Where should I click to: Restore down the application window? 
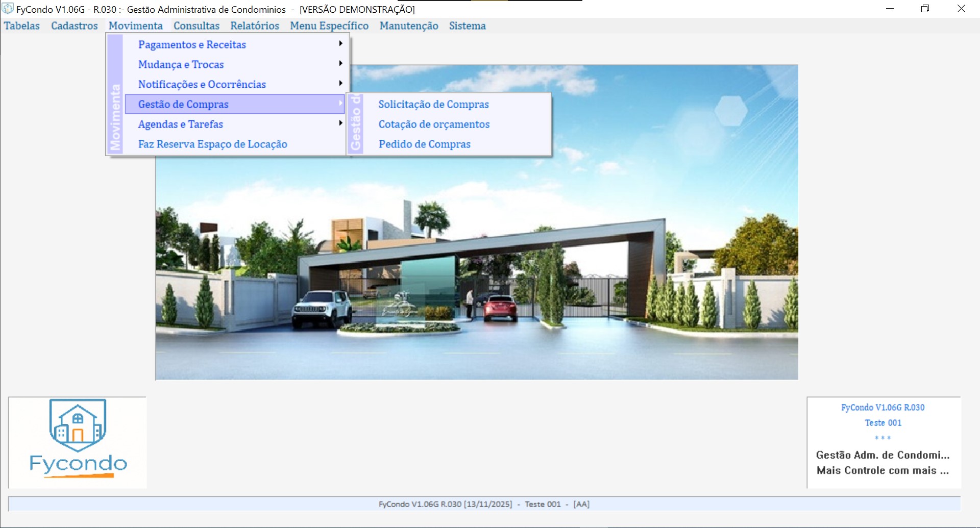(x=925, y=9)
